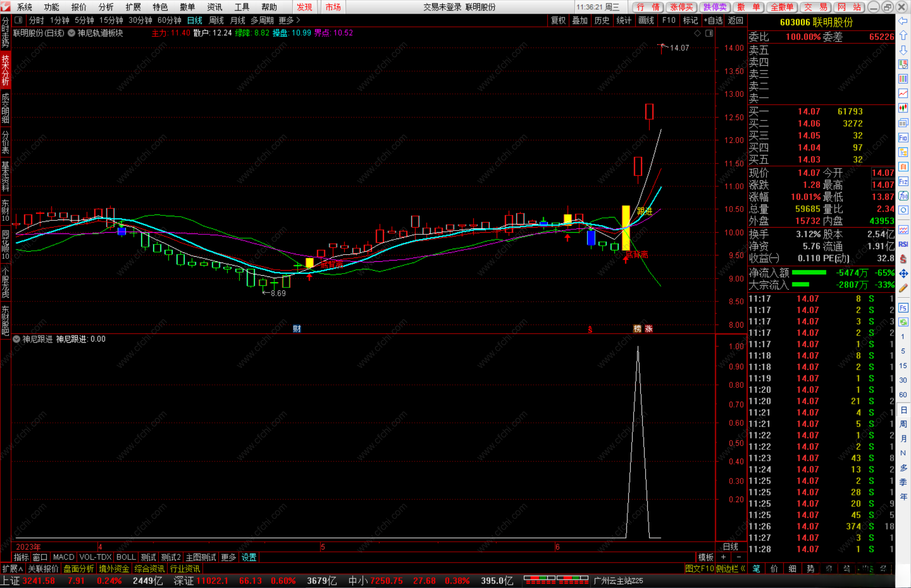Click the green 净流入额 progress bar
Screen dimensions: 911x588
(809, 273)
